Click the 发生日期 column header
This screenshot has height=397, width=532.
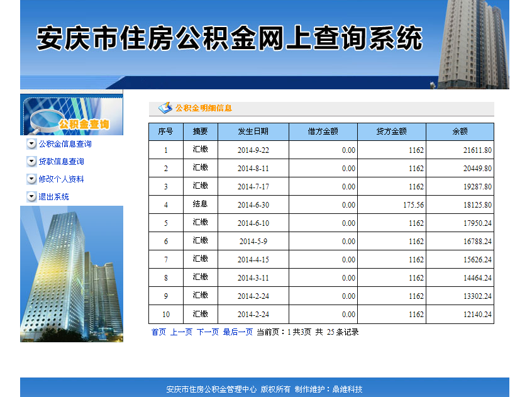[x=253, y=131]
